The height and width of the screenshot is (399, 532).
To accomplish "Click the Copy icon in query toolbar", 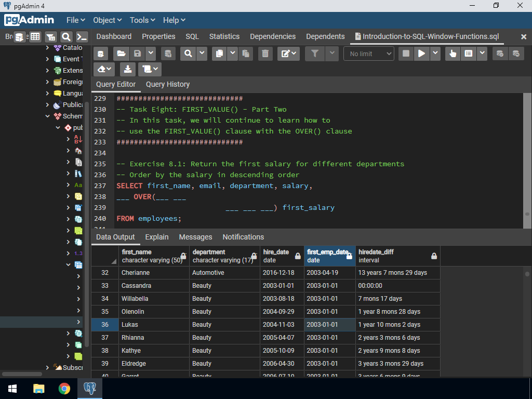I will click(220, 54).
